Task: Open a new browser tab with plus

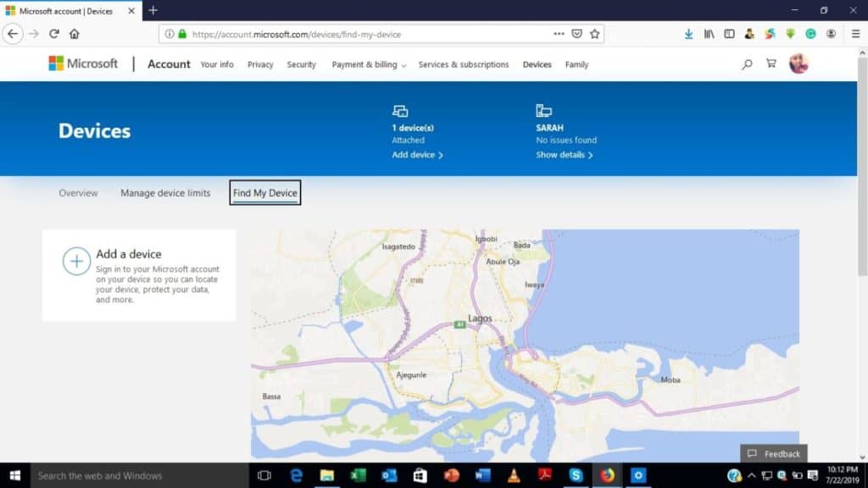Action: [x=153, y=10]
